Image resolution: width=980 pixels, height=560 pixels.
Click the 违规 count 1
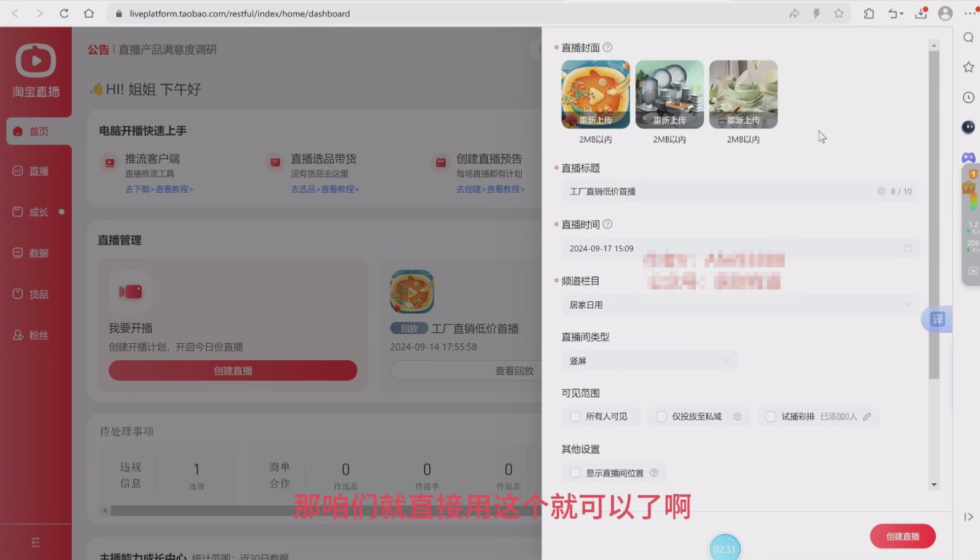pyautogui.click(x=197, y=469)
